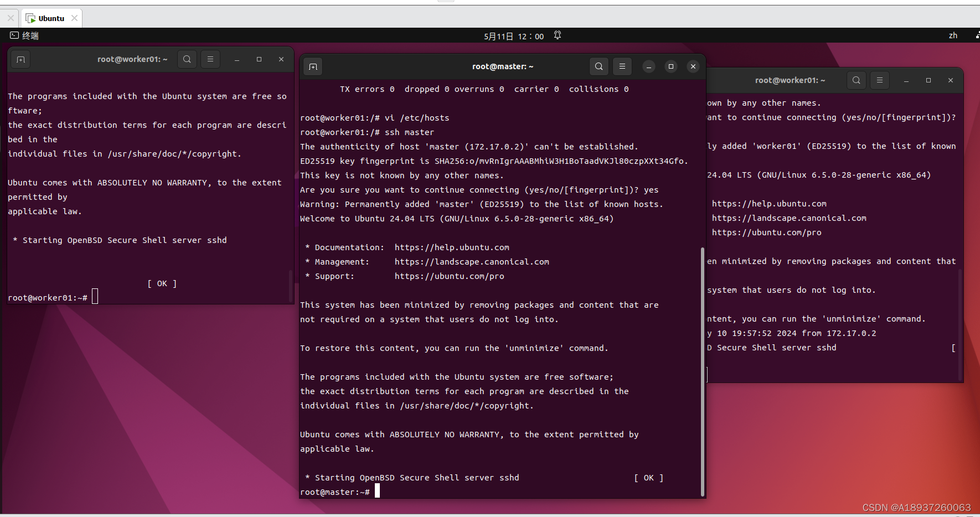The image size is (980, 517).
Task: Search in the left root@worker01 terminal
Action: coord(187,59)
